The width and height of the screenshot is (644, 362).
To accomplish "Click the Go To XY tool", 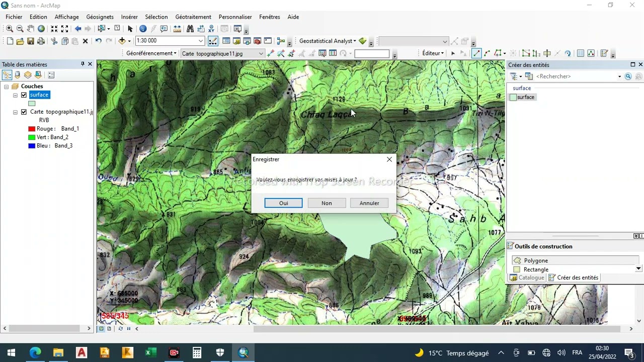I will [211, 29].
